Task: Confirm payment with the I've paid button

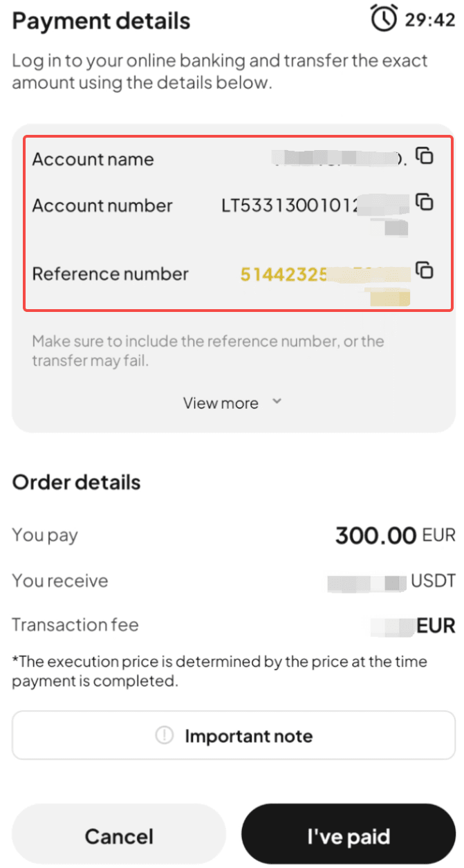Action: pos(348,835)
